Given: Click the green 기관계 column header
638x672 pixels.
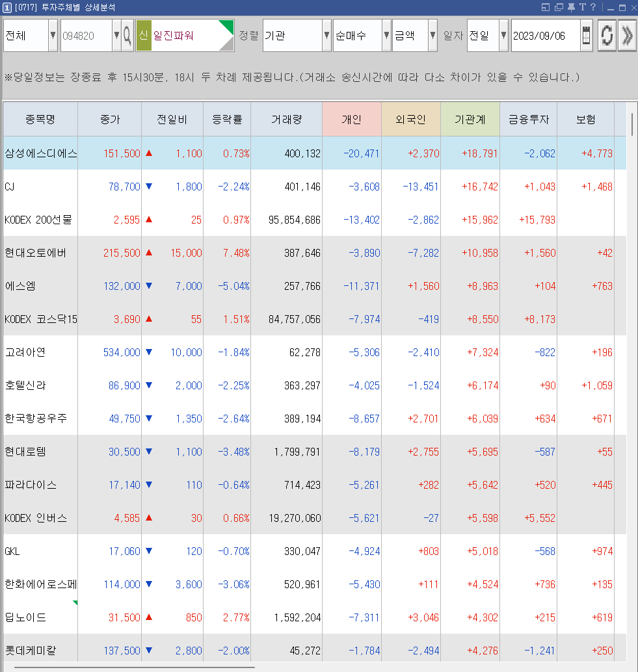Looking at the screenshot, I should [x=470, y=119].
